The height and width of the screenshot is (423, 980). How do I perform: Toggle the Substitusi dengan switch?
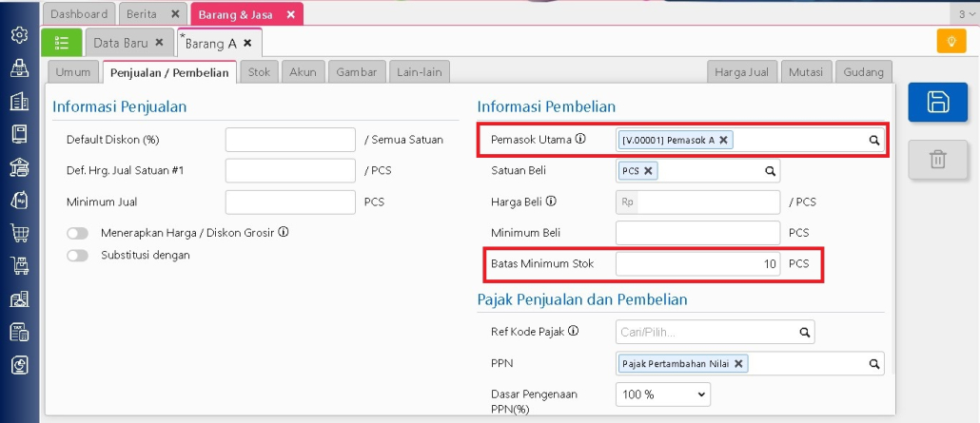[77, 256]
